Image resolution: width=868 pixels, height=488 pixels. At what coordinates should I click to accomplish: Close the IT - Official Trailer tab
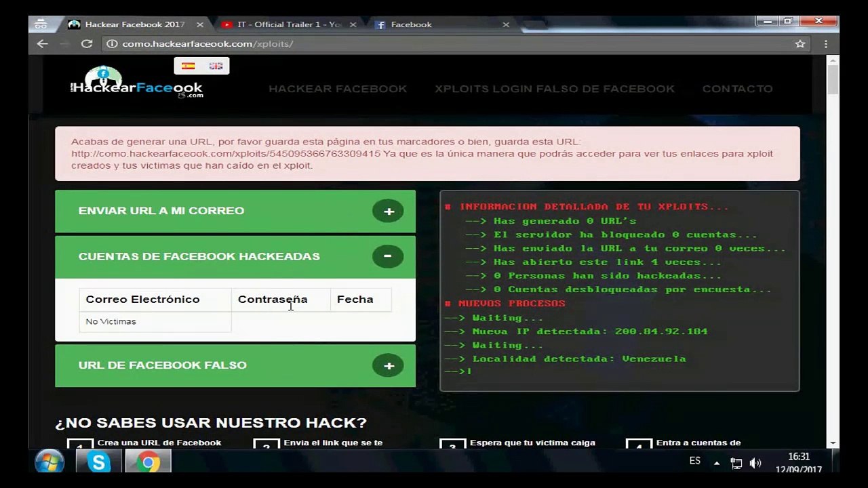[353, 24]
